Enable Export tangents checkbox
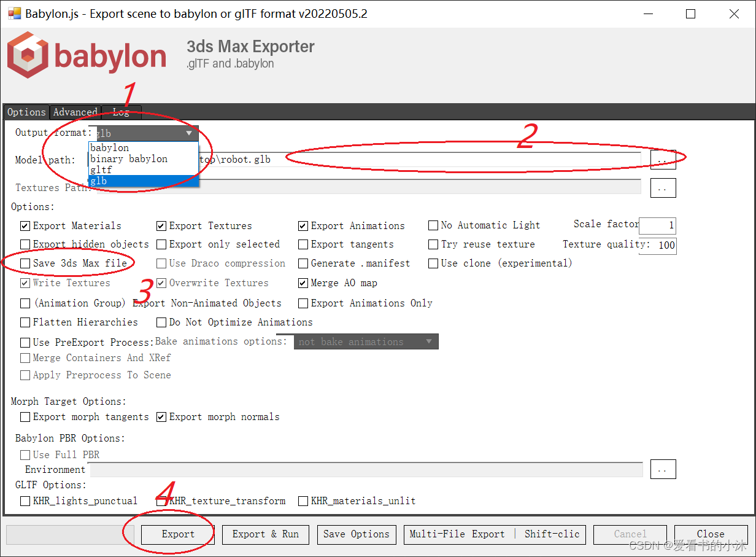This screenshot has width=756, height=557. click(303, 244)
